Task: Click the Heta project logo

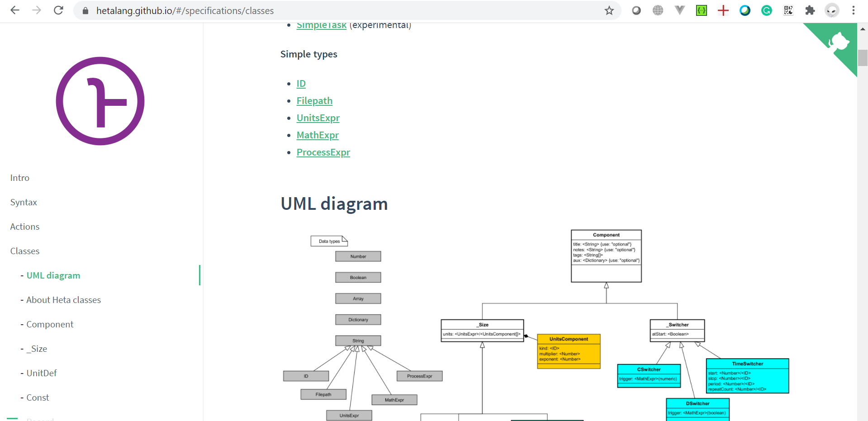Action: [x=100, y=101]
